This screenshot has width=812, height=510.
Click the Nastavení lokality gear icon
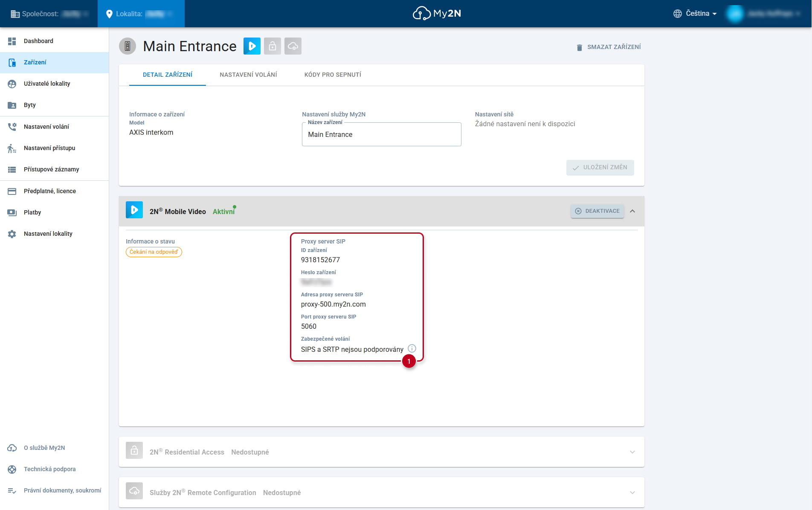click(x=12, y=234)
